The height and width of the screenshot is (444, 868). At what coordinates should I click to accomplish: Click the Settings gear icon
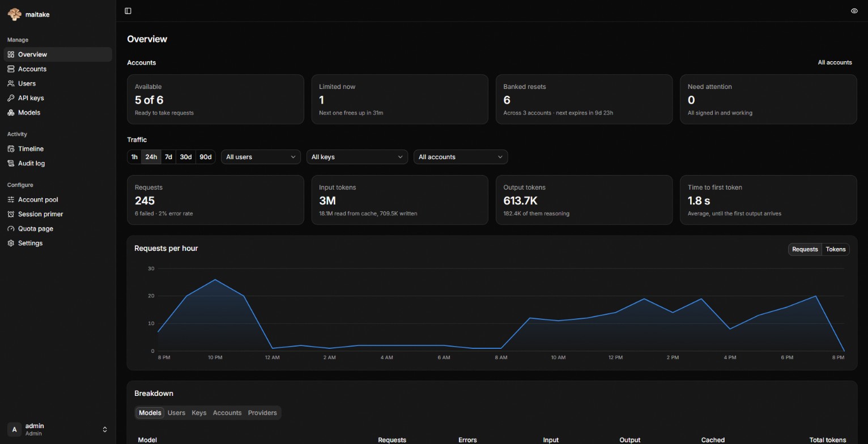(11, 243)
